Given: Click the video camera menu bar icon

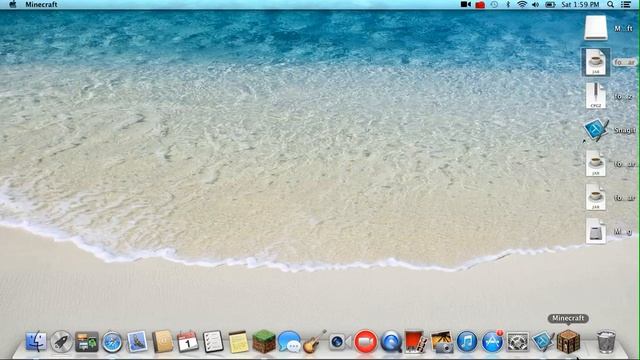Looking at the screenshot, I should click(465, 4).
